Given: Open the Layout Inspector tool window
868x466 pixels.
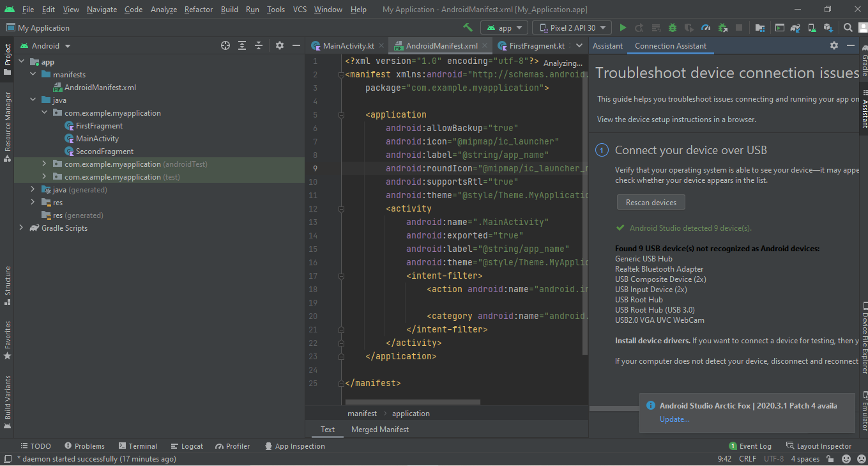Looking at the screenshot, I should point(819,446).
